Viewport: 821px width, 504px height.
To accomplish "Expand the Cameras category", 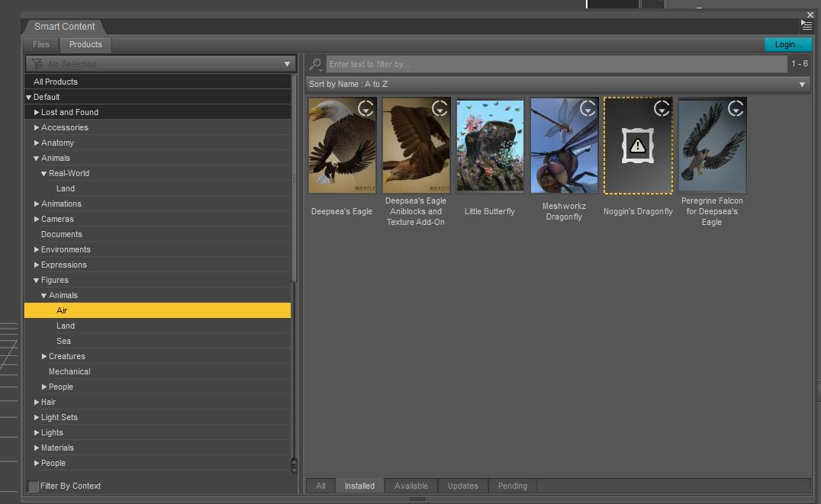I will pyautogui.click(x=37, y=220).
